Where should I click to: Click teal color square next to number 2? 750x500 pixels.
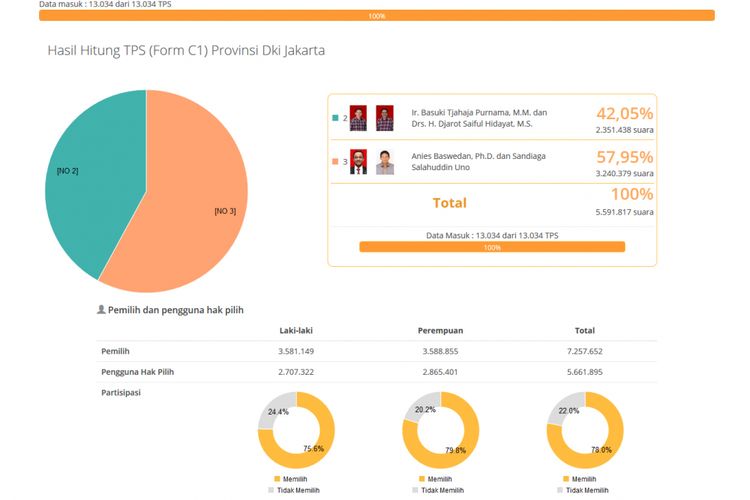[335, 118]
